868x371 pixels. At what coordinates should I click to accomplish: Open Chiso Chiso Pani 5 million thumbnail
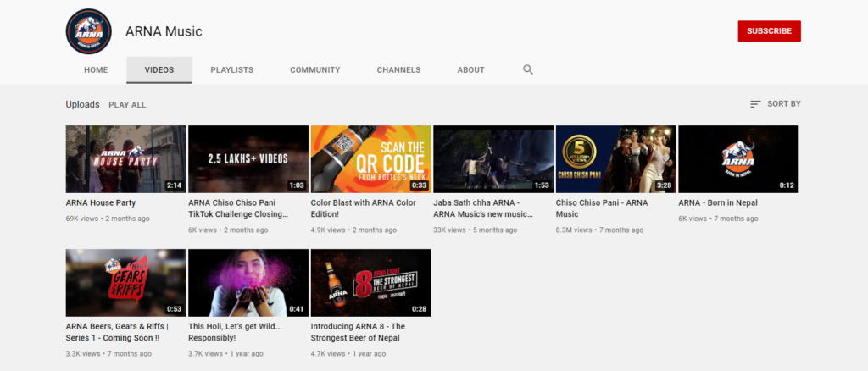coord(615,158)
